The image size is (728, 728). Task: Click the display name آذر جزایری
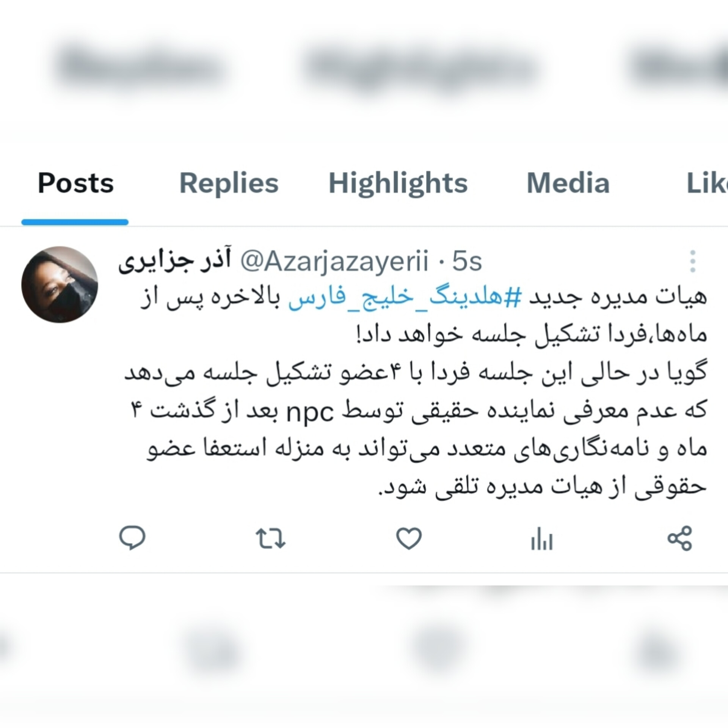point(175,261)
